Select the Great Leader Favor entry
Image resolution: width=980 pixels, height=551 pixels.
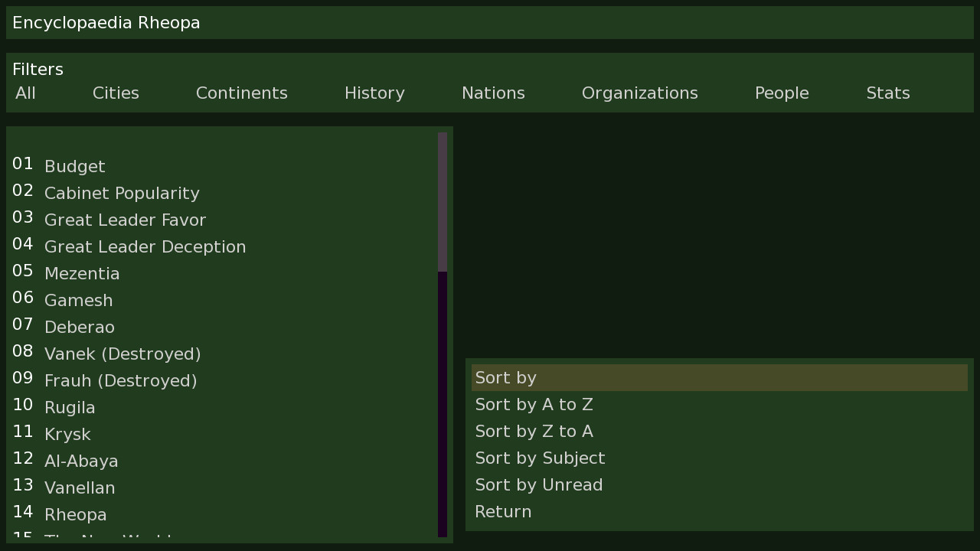pos(125,220)
